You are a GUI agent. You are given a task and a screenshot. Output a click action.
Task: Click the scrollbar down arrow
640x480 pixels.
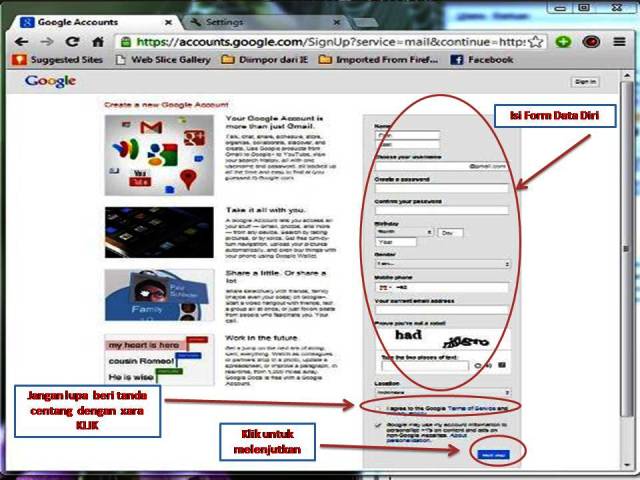click(x=627, y=465)
